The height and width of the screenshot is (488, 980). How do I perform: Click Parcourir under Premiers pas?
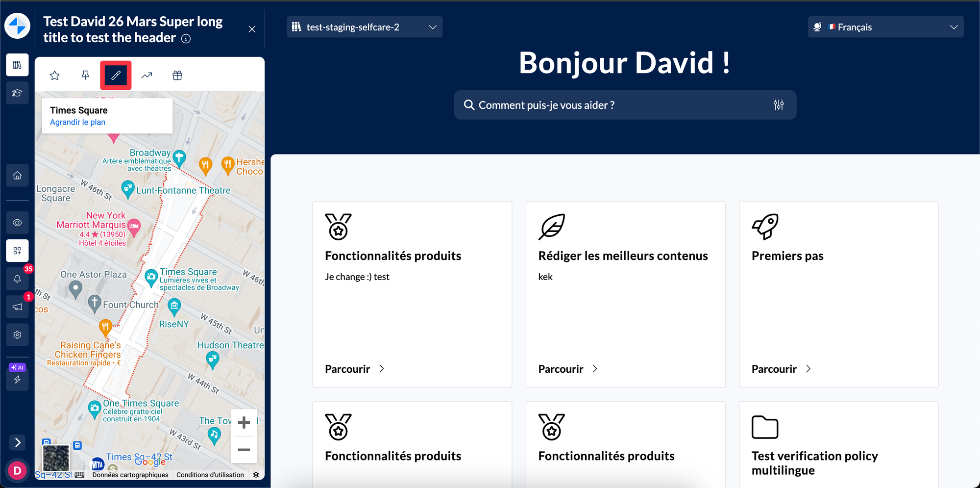(781, 369)
